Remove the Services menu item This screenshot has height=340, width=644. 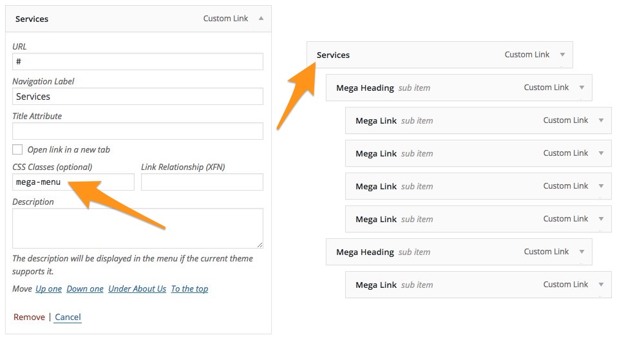pos(29,317)
